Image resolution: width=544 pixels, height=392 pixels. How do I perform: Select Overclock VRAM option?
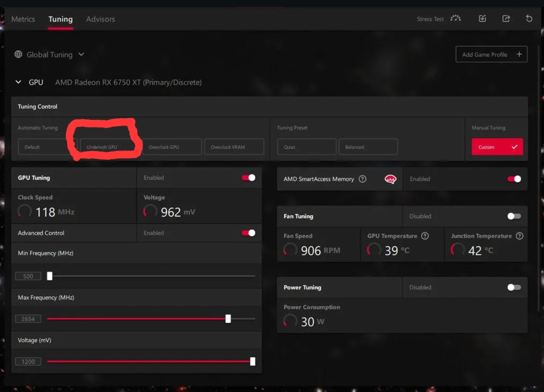[x=234, y=147]
